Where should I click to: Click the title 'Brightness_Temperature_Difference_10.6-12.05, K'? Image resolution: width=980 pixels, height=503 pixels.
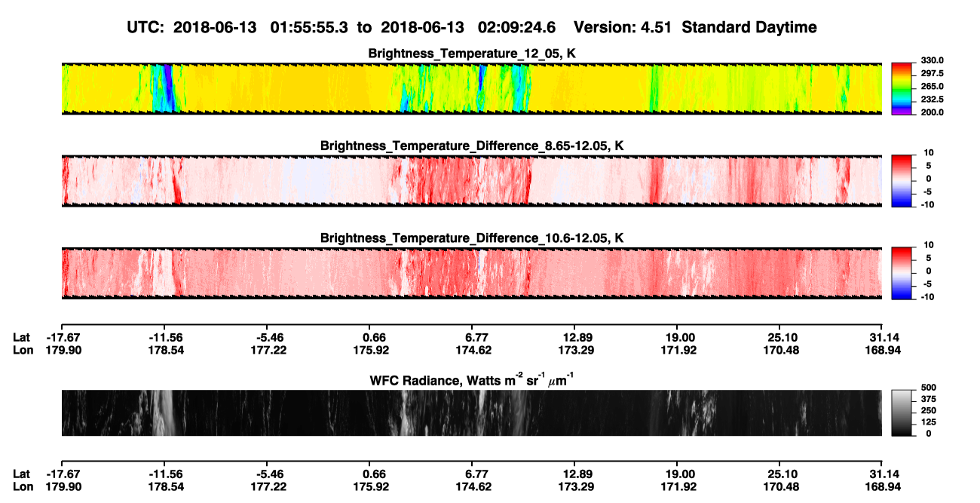tap(472, 238)
